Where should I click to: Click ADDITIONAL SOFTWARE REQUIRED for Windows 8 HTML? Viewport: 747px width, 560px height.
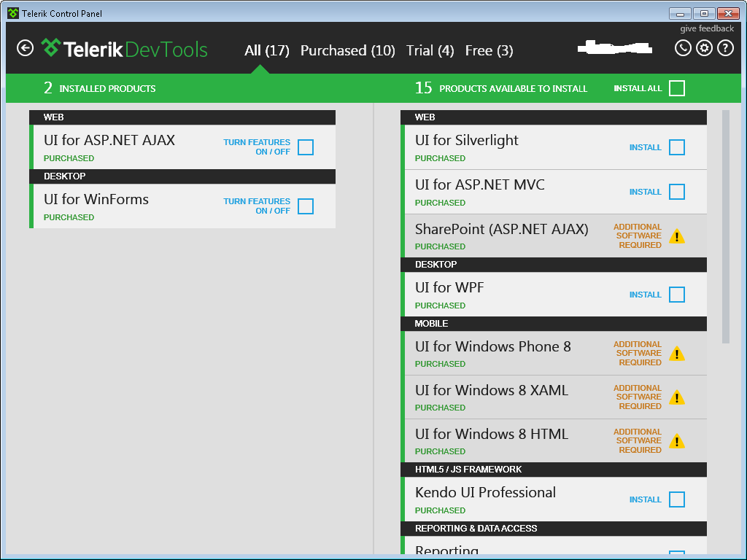(638, 441)
